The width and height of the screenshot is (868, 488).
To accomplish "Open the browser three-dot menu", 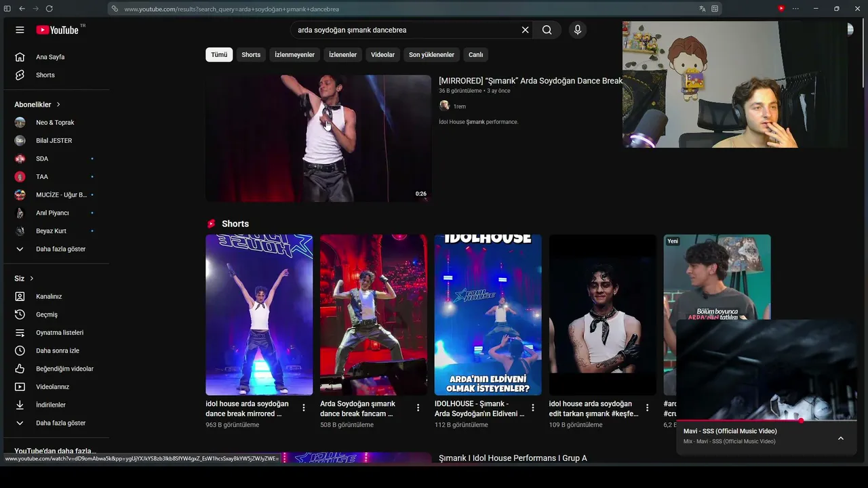I will click(x=795, y=9).
